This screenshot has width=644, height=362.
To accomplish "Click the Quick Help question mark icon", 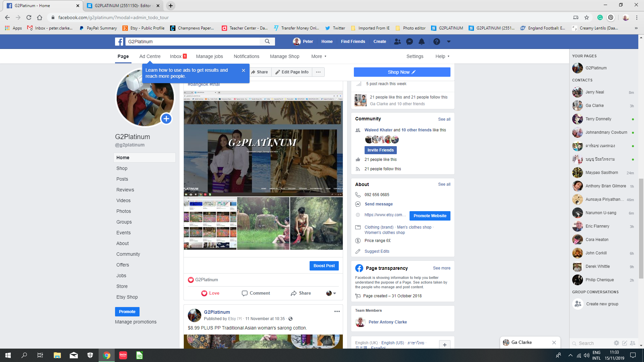I will coord(436,42).
